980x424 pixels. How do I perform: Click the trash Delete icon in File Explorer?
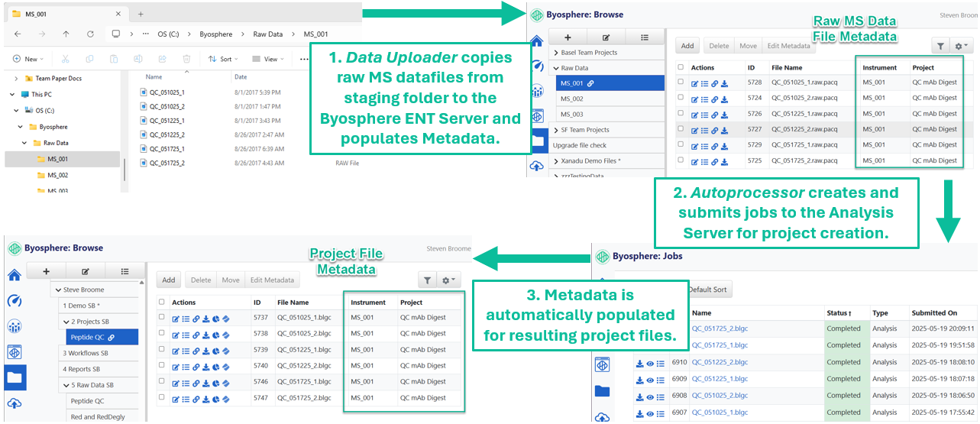coord(186,59)
